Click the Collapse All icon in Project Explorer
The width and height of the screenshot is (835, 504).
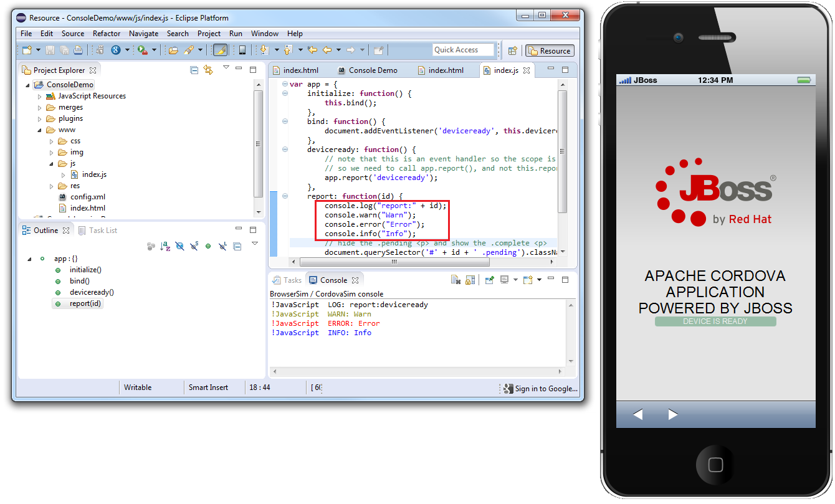tap(194, 70)
